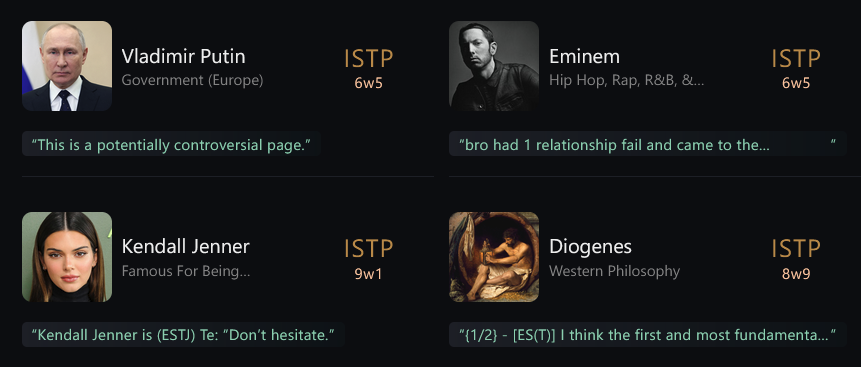Viewport: 861px width, 367px height.
Task: Open the "{1/2} - [ES(T)]" Diogenes comment
Action: point(648,335)
